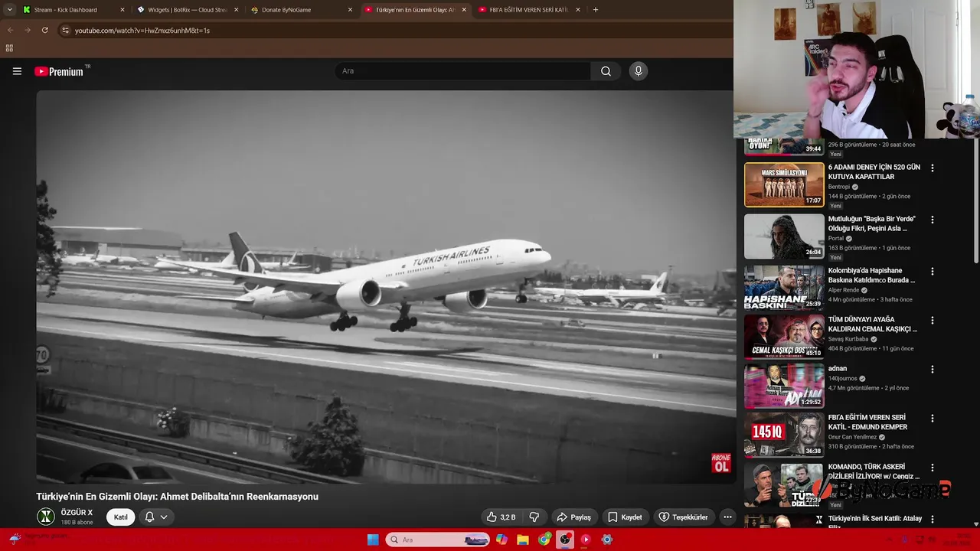Open the ÖZGÜR X channel name link
Image resolution: width=980 pixels, height=551 pixels.
(77, 513)
